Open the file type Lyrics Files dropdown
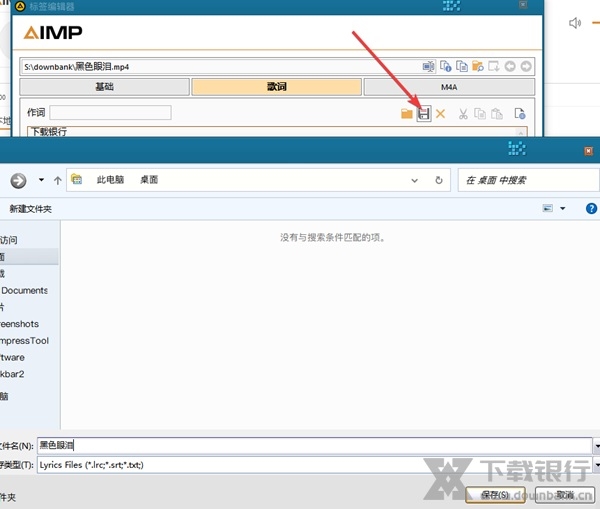The width and height of the screenshot is (600, 509). (x=596, y=465)
